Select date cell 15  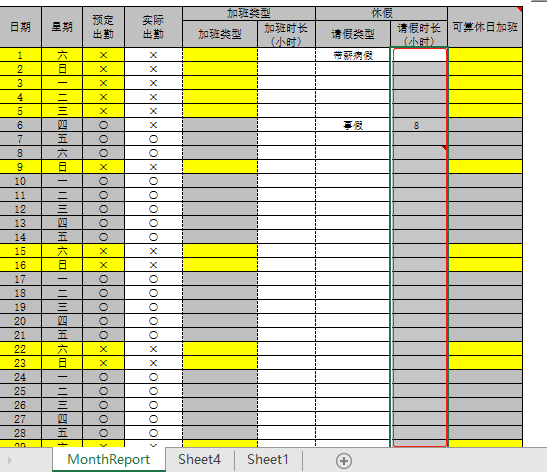coord(20,251)
